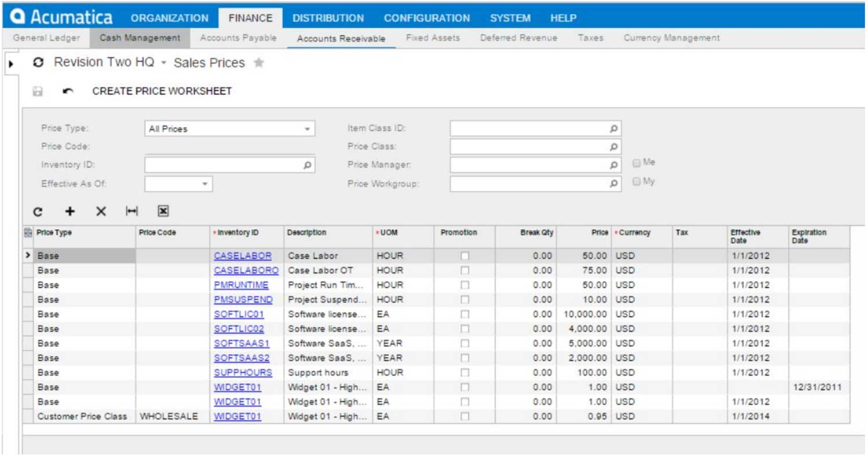The height and width of the screenshot is (455, 868).
Task: Select the 12/31/2011 expiration date cell
Action: 819,387
